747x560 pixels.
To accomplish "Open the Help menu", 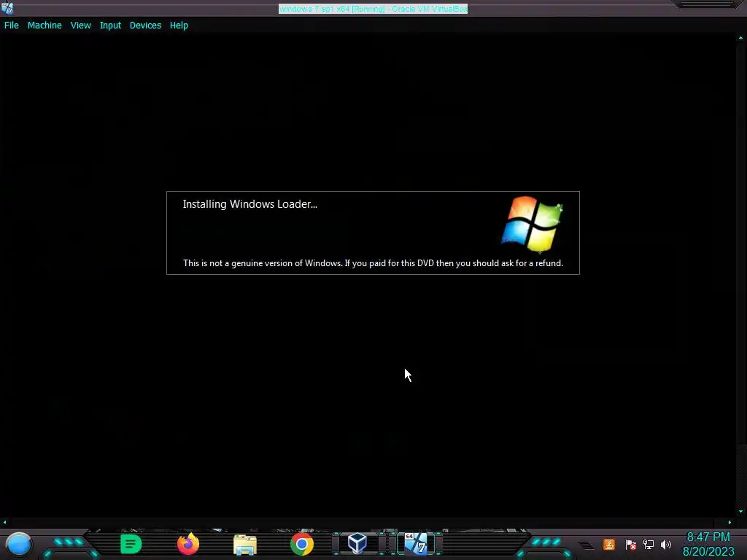I will (x=179, y=26).
